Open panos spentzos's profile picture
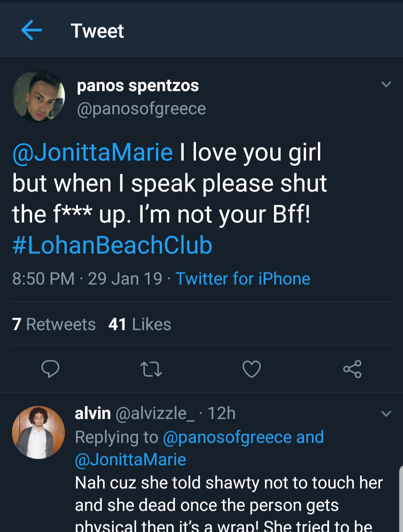This screenshot has width=403, height=532. (38, 96)
